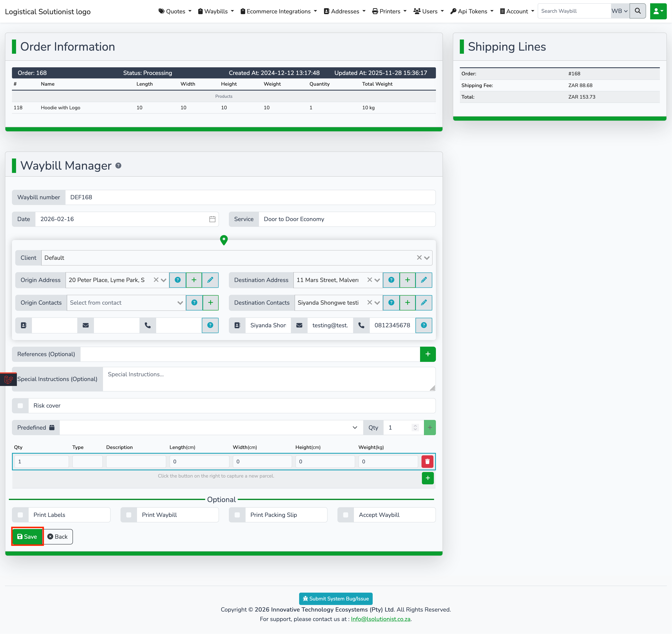This screenshot has height=634, width=672.
Task: Open the Predefined parcel dropdown
Action: (211, 428)
